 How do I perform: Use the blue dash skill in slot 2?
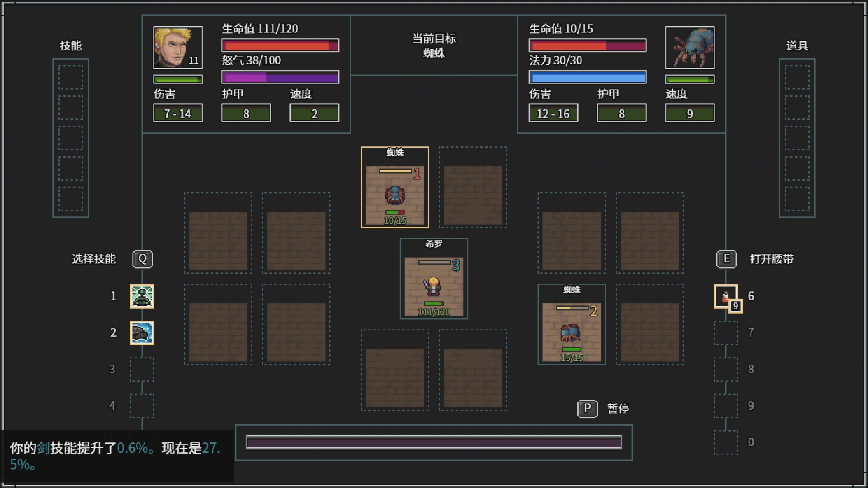(x=142, y=333)
